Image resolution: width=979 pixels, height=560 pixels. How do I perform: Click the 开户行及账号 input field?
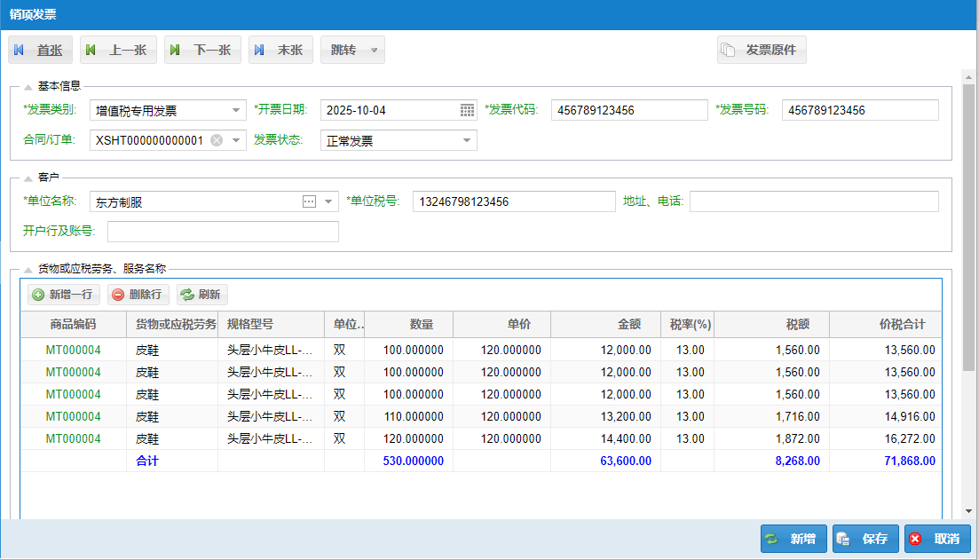click(223, 232)
